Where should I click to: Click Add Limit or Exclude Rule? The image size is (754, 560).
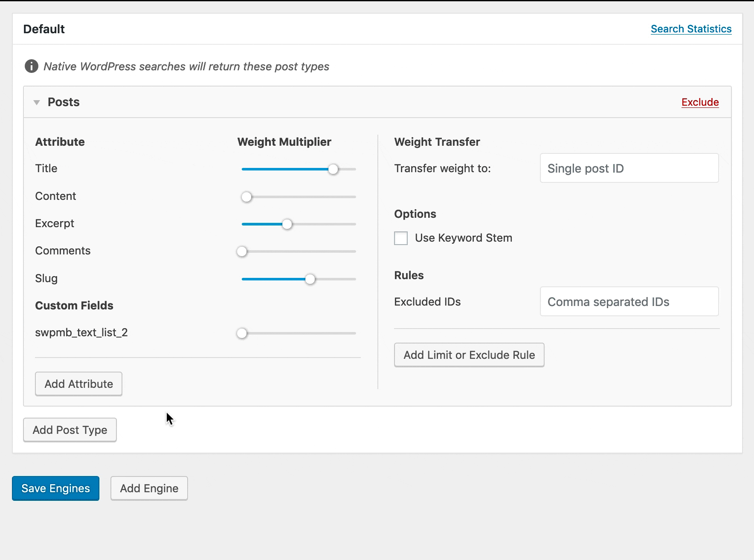(469, 355)
